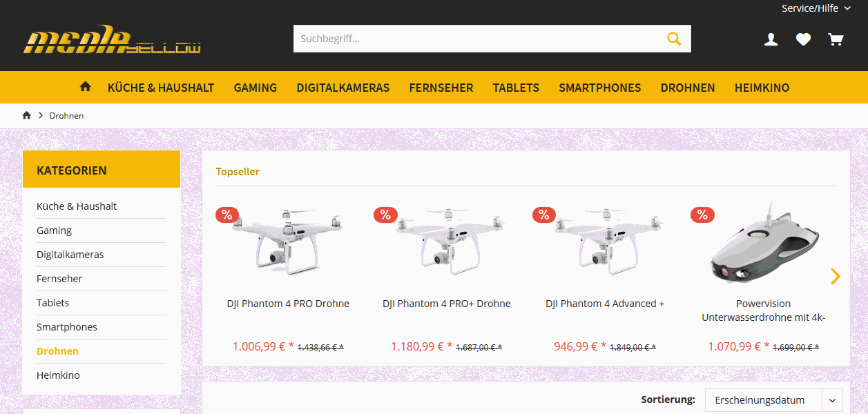Open the shopping cart icon

(x=836, y=39)
